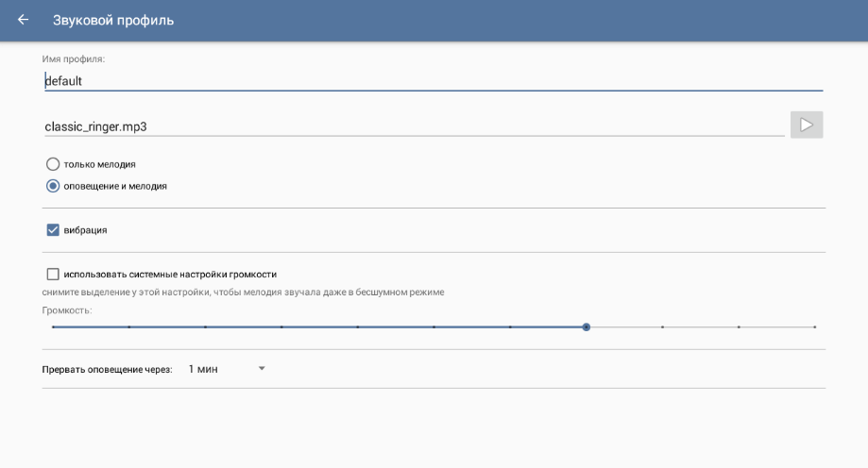Screen dimensions: 868x468
Task: Click the hint text about silent mode
Action: [243, 292]
